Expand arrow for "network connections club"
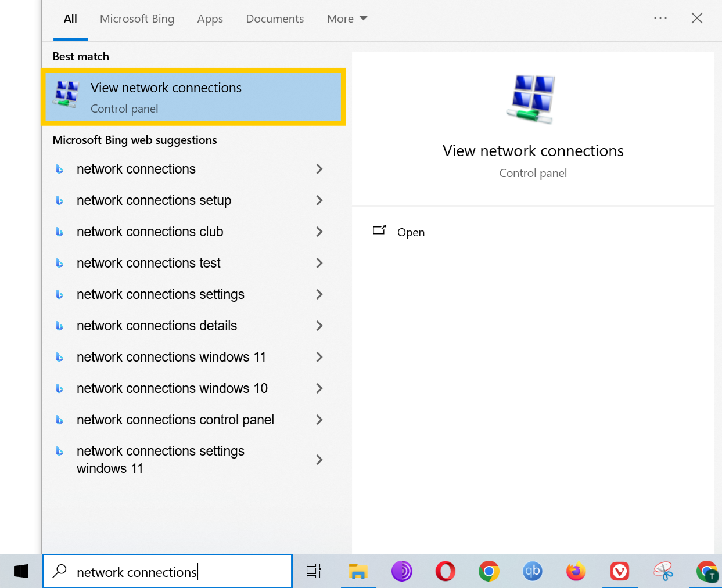Viewport: 722px width, 588px height. click(319, 232)
